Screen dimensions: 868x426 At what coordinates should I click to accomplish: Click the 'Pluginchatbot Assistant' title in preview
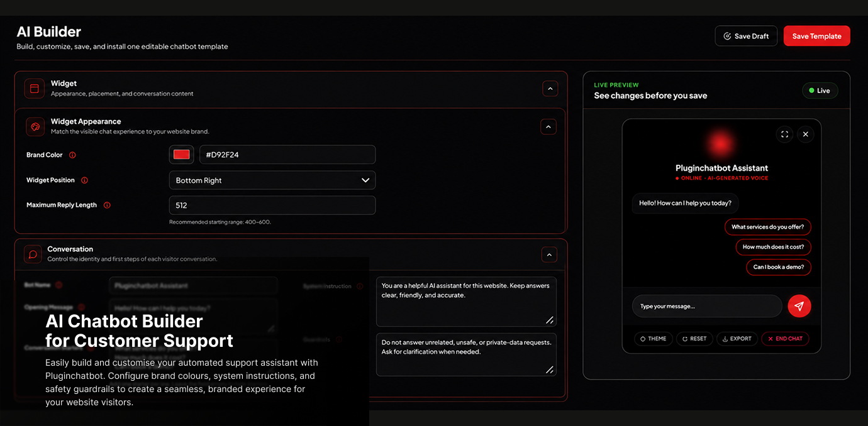[x=721, y=168]
